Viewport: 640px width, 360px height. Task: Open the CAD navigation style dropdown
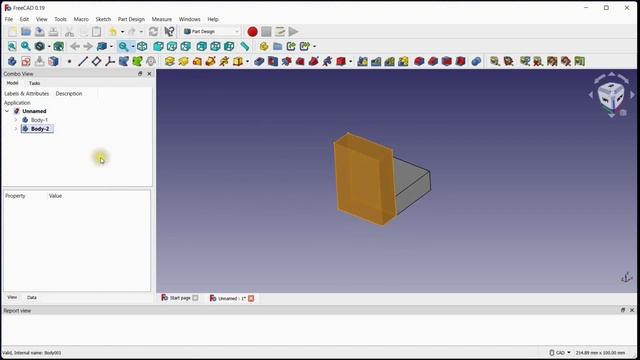coord(560,352)
